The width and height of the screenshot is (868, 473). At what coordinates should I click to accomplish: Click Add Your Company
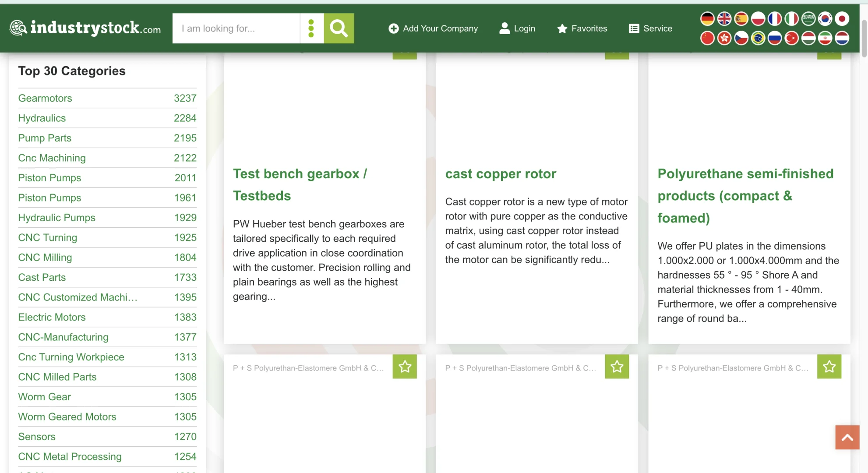[x=433, y=28]
